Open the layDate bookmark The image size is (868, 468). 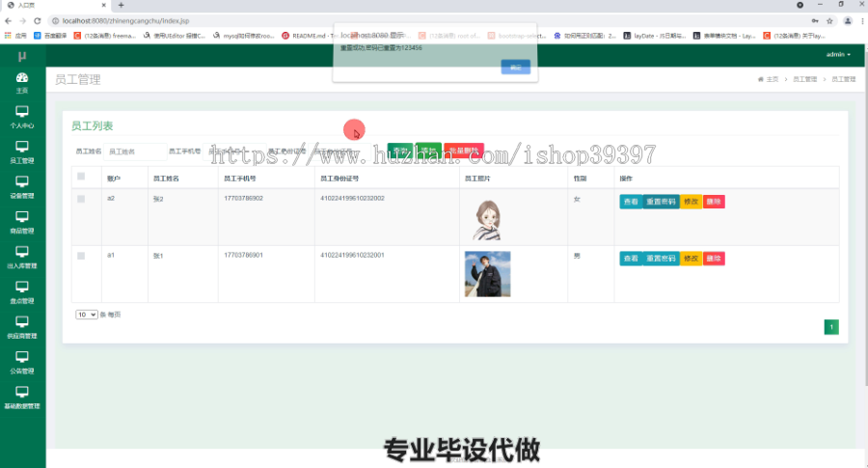tap(655, 36)
